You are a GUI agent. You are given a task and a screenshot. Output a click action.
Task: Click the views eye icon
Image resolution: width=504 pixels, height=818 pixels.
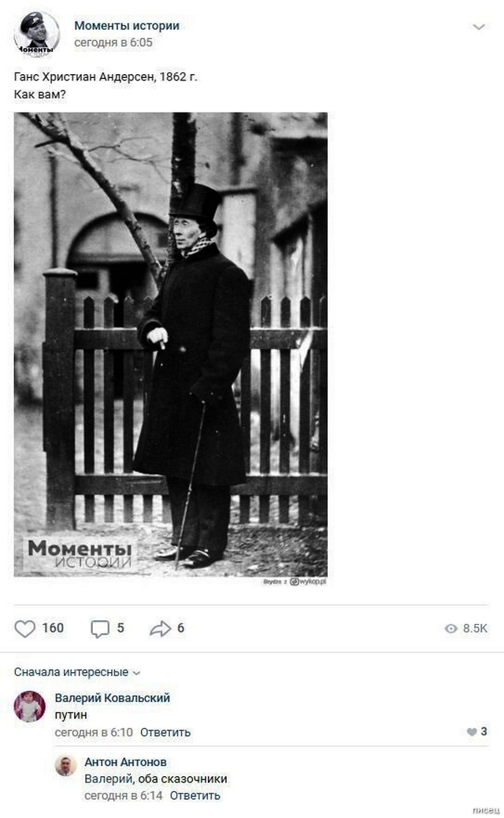450,629
